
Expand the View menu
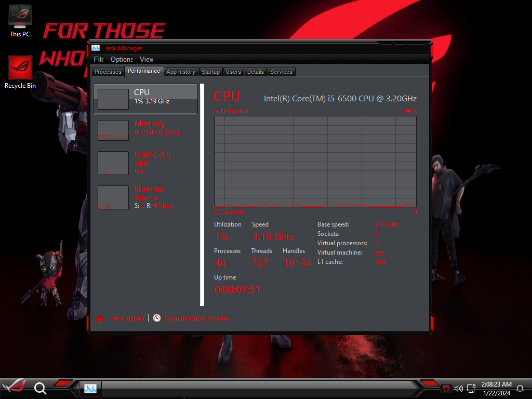147,60
